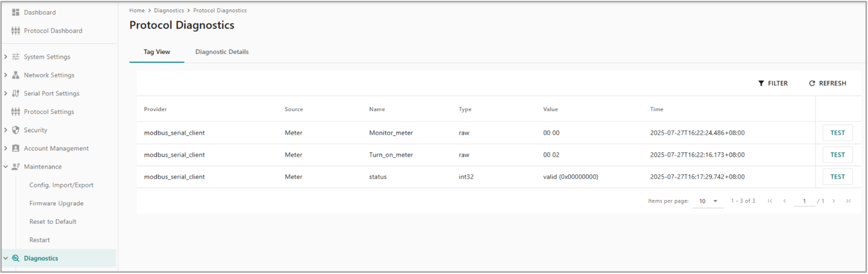Open the FILTER option
This screenshot has height=274, width=868.
pyautogui.click(x=773, y=84)
